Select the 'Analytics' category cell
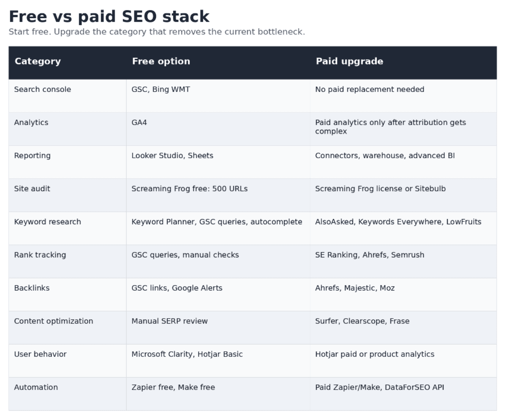 68,129
